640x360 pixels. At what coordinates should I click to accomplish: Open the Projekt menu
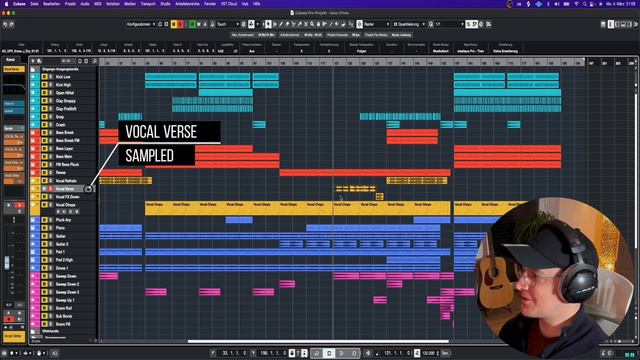70,4
